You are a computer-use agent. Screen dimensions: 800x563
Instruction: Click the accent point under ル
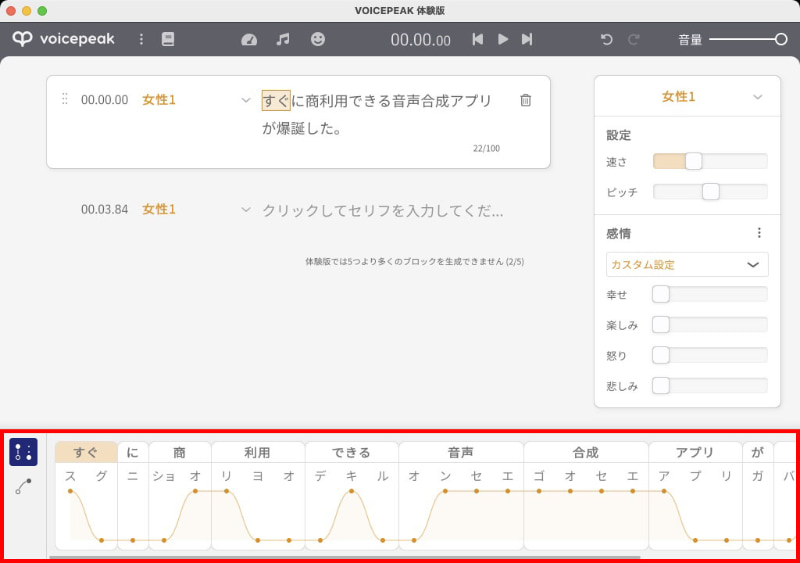coord(383,540)
